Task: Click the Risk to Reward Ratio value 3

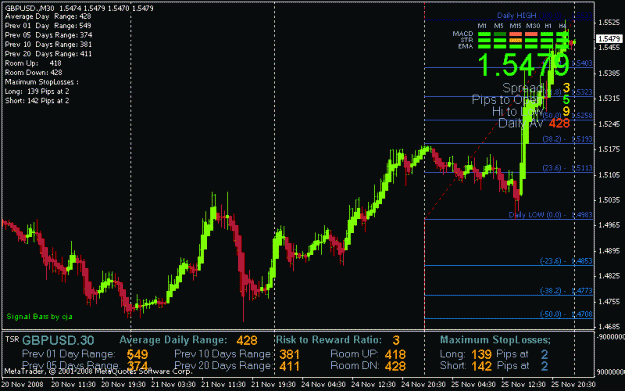Action: [396, 340]
